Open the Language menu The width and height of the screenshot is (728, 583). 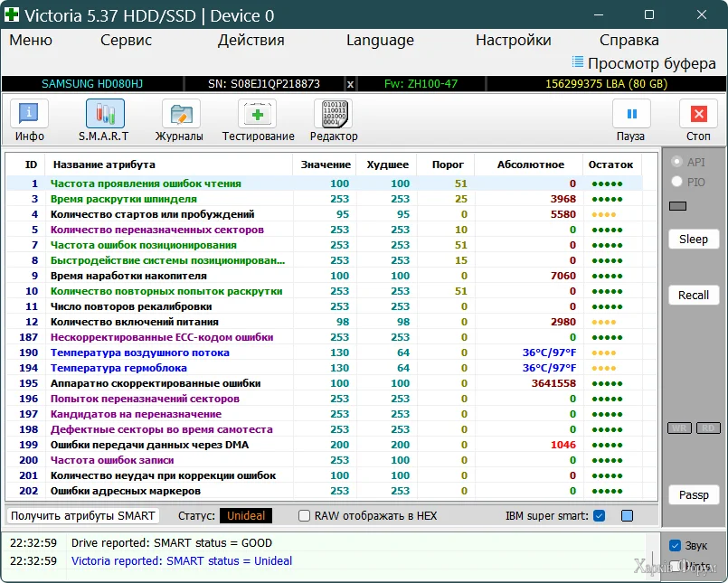380,40
